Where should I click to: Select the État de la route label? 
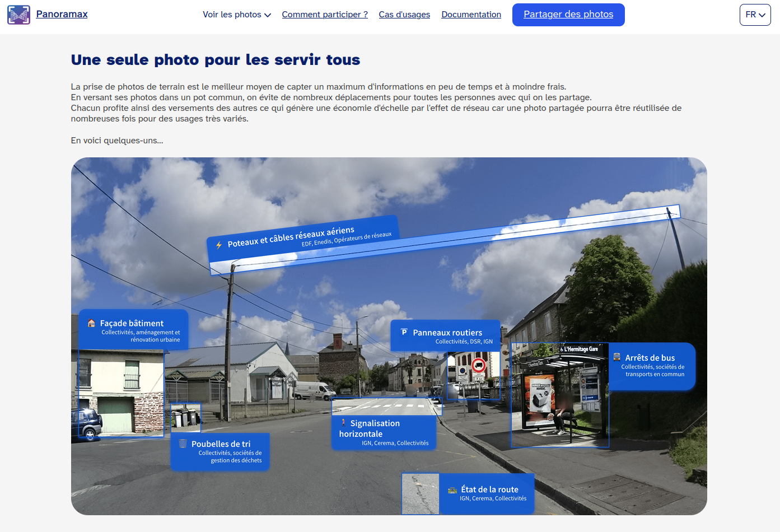pos(487,493)
